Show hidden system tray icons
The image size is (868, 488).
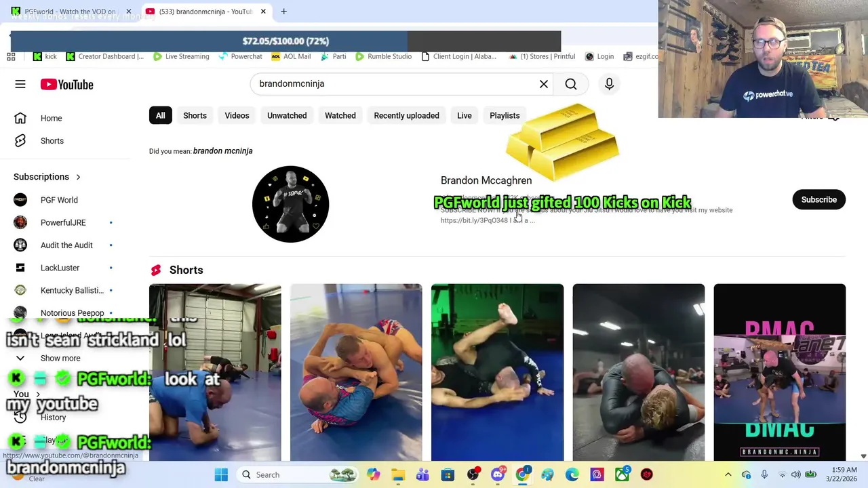click(728, 474)
